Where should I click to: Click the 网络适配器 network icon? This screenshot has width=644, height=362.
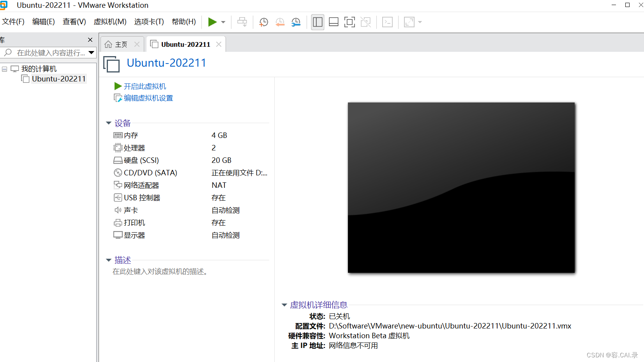[118, 185]
